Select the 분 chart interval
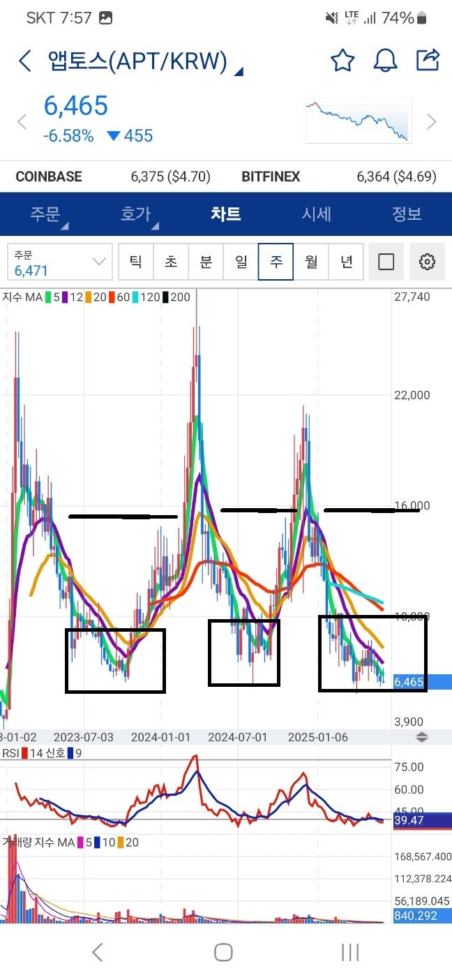Viewport: 452px width, 980px height. point(206,262)
